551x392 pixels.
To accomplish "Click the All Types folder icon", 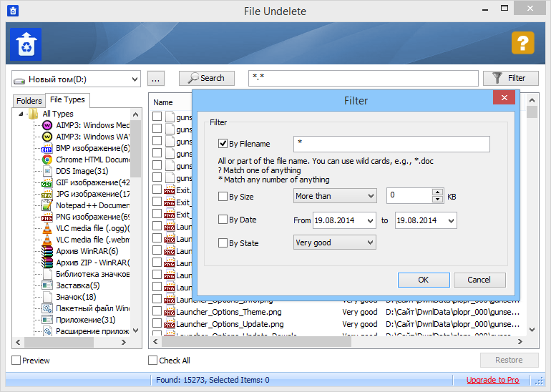I will [x=34, y=114].
